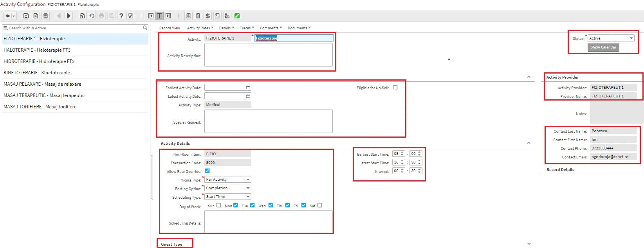This screenshot has width=644, height=248.
Task: Click the Show Calendar button
Action: [603, 47]
